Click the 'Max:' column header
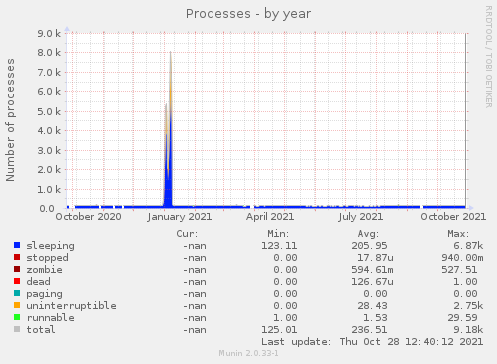The image size is (497, 364). tap(458, 234)
